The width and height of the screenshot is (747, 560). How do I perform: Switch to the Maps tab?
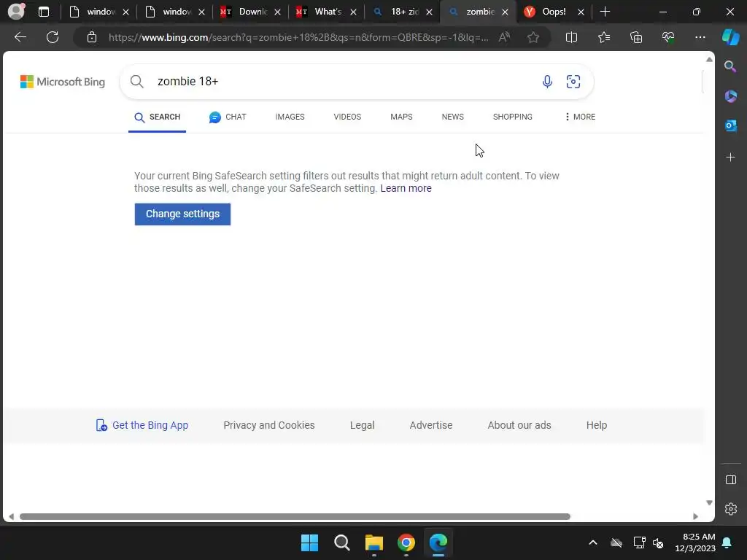tap(401, 117)
